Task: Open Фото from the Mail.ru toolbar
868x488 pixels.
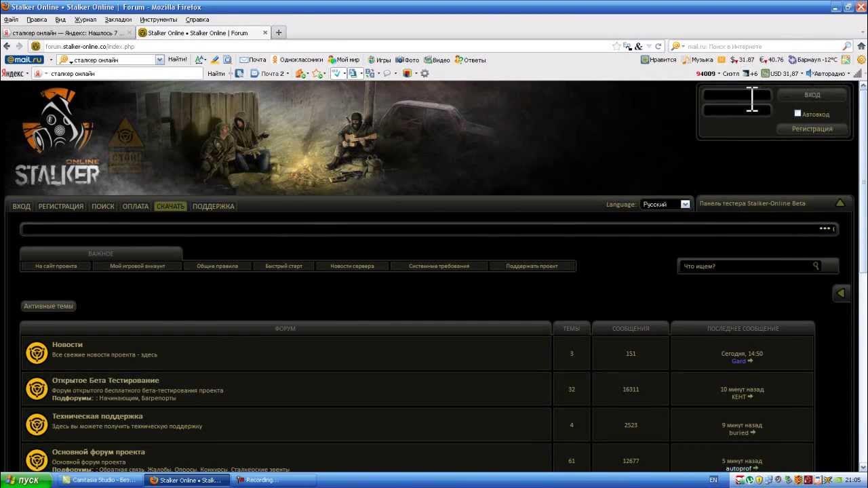Action: pyautogui.click(x=408, y=60)
